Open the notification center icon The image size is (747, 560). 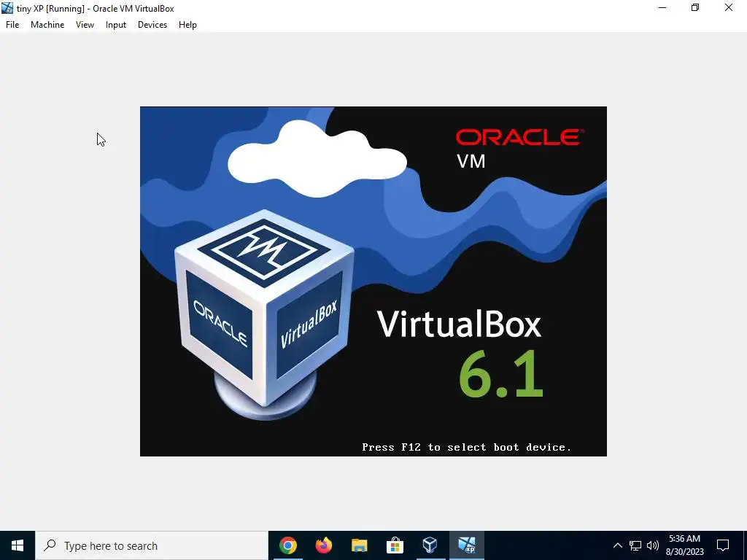tap(723, 545)
